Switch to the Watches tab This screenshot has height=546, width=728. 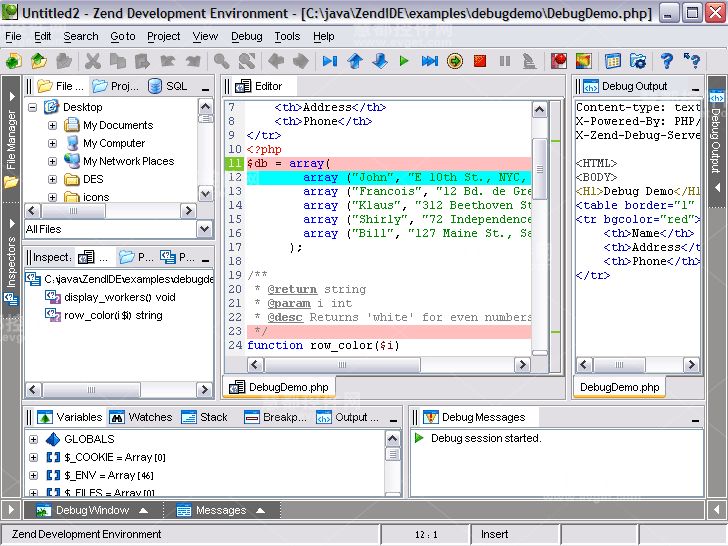[x=141, y=417]
